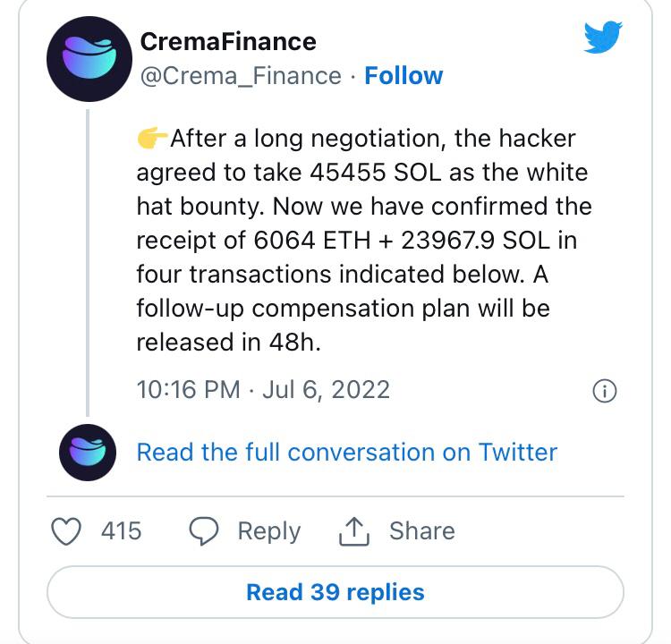The image size is (671, 644).
Task: Click the 415 likes count
Action: click(121, 530)
